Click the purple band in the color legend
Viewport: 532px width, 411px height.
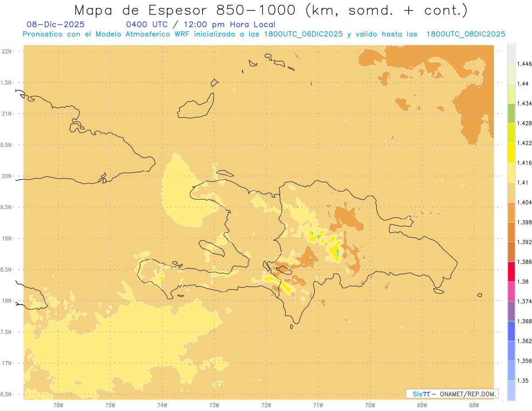pos(511,311)
